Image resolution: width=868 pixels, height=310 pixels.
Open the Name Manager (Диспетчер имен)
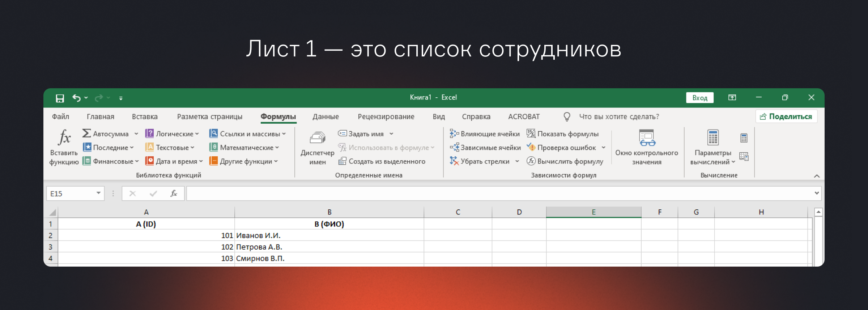[x=317, y=148]
